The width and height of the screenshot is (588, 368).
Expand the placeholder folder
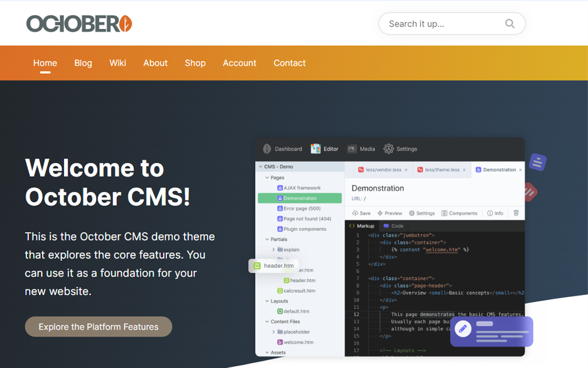273,332
